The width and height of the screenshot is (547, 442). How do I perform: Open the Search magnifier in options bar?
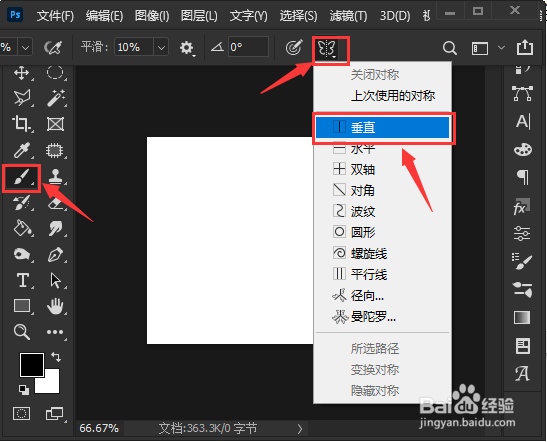coord(450,48)
